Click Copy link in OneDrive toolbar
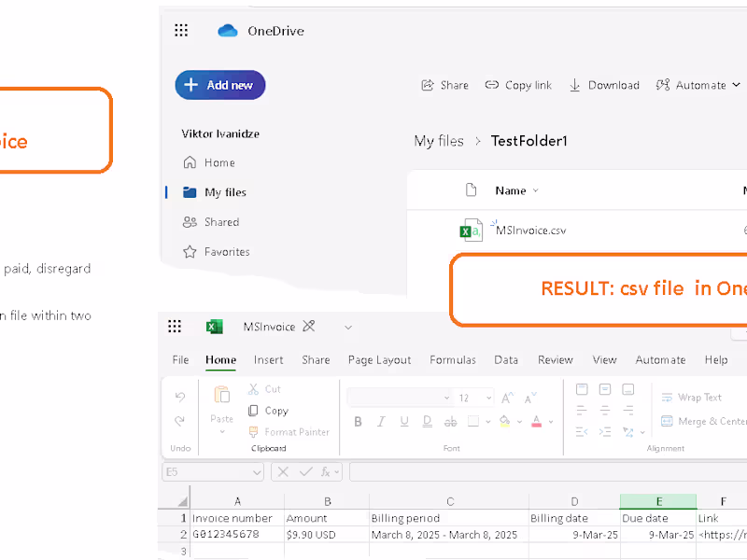747x560 pixels. [x=518, y=85]
